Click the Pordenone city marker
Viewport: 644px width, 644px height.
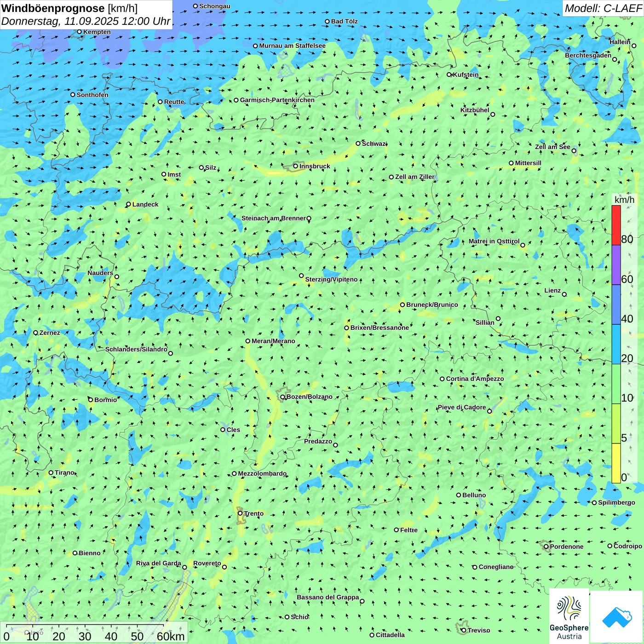coord(546,546)
